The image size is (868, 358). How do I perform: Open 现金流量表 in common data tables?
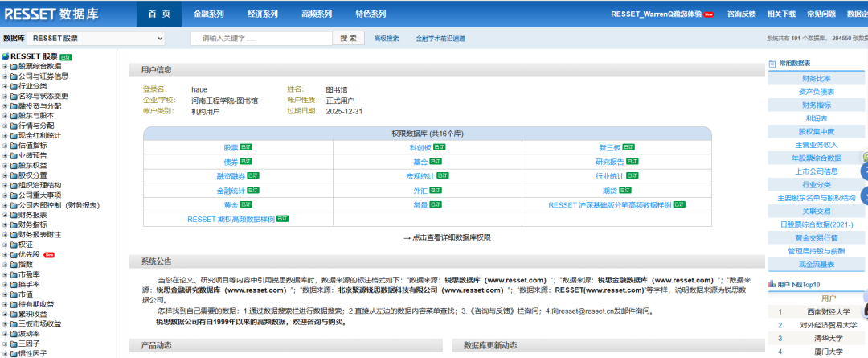point(816,265)
